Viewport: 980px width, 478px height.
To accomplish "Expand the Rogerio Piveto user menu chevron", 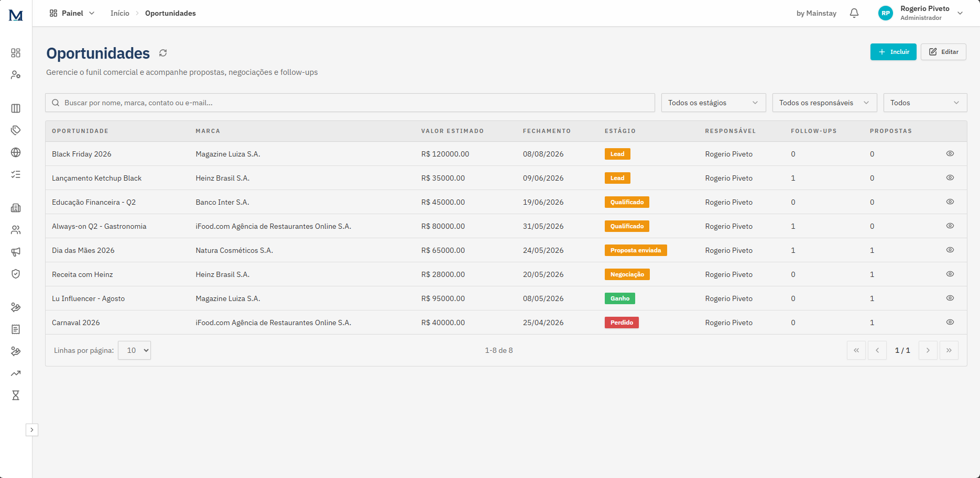I will (960, 13).
